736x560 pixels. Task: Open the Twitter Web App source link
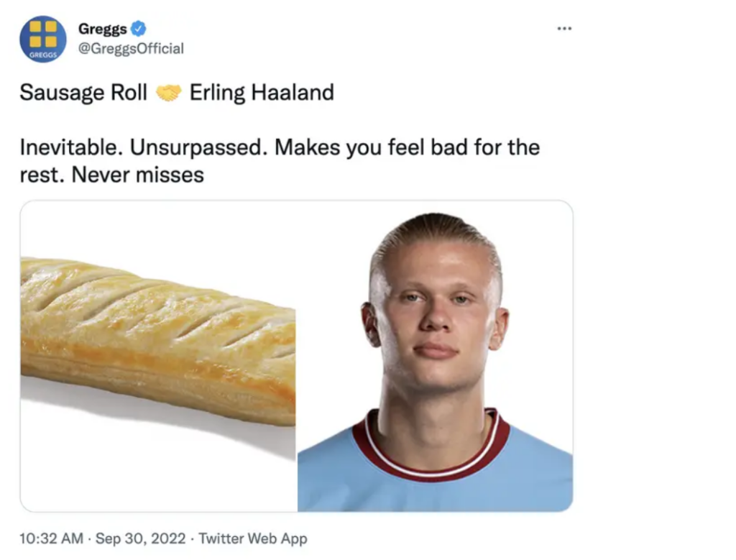[x=253, y=538]
